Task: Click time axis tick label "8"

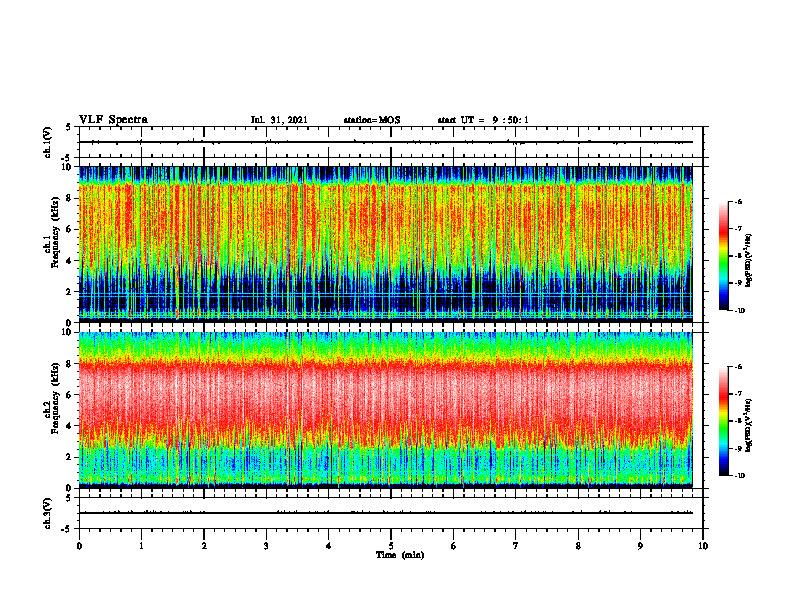Action: 578,546
